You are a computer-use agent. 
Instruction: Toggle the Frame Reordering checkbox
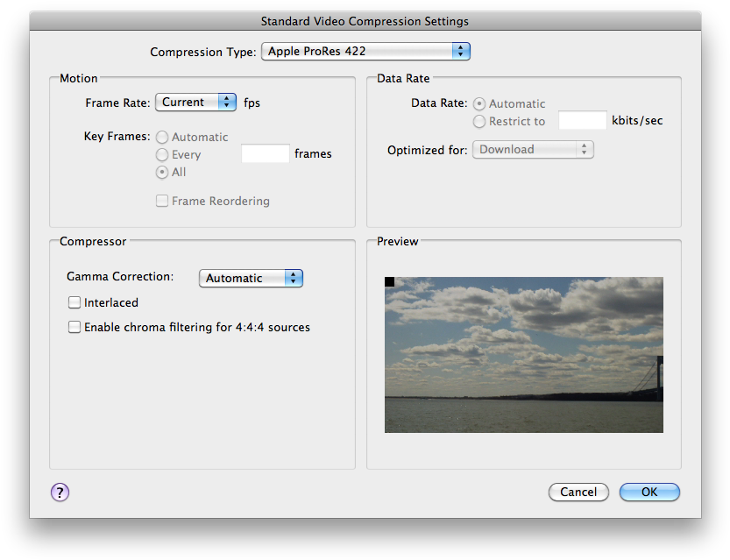pyautogui.click(x=161, y=201)
